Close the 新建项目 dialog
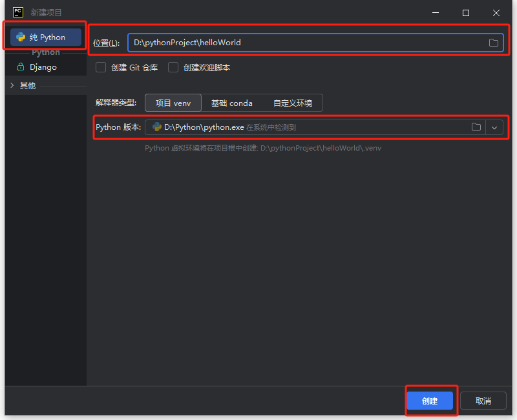This screenshot has height=420, width=517. (496, 12)
